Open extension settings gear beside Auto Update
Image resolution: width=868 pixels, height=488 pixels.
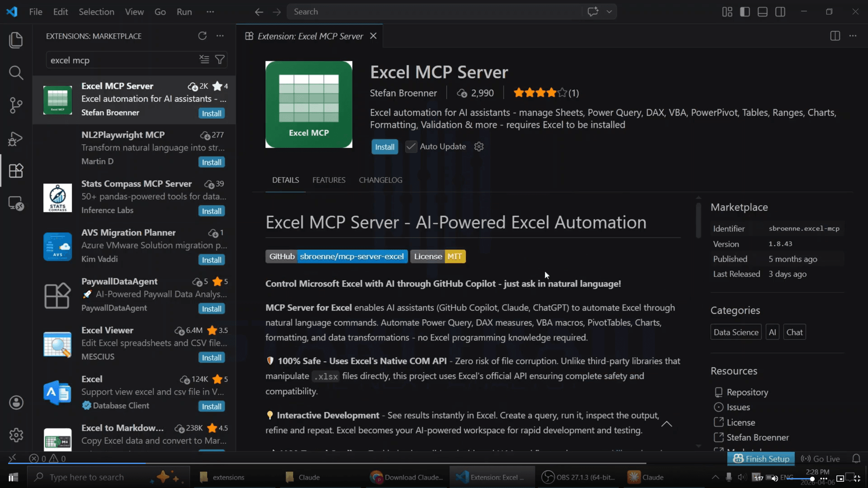(x=479, y=147)
